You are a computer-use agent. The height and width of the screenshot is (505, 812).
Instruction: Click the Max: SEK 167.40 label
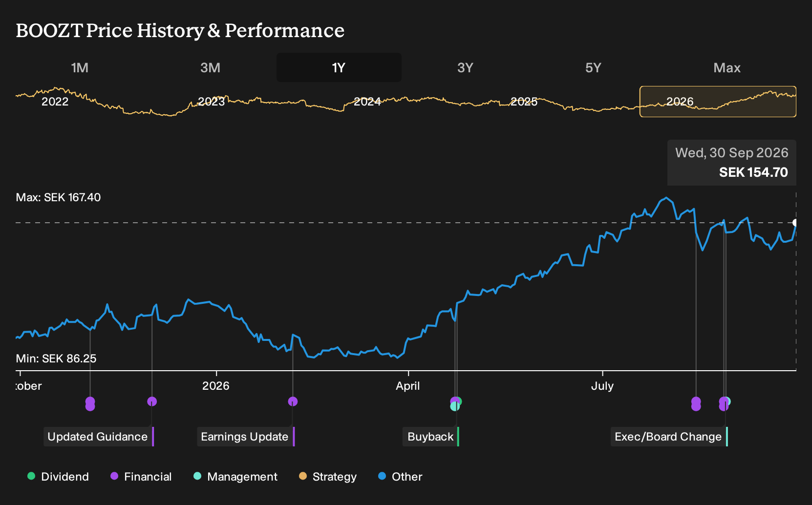point(58,197)
